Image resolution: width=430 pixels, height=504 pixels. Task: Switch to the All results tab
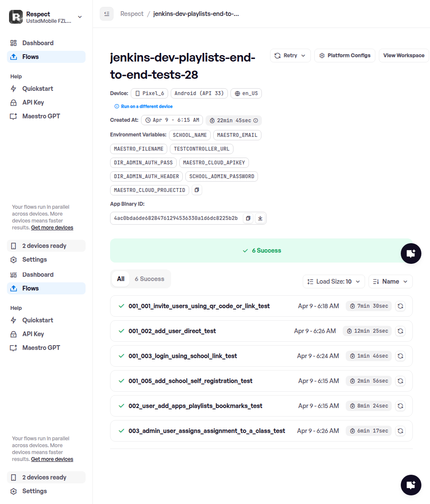click(121, 279)
